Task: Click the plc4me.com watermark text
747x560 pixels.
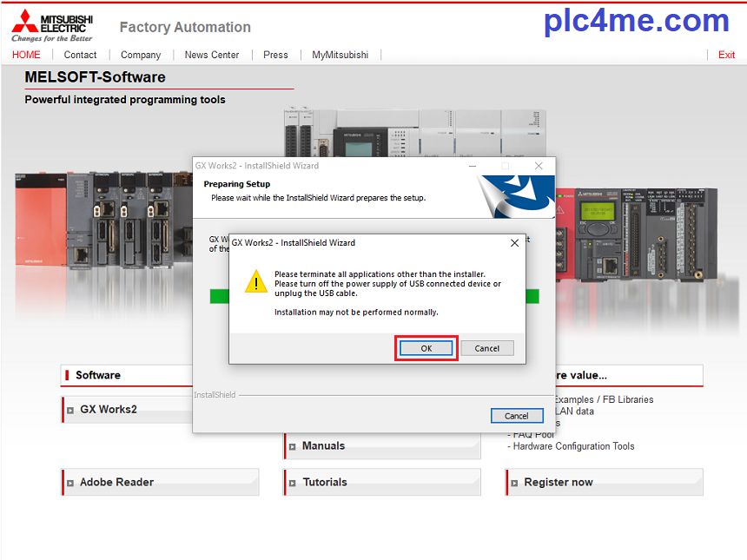Action: pyautogui.click(x=636, y=21)
